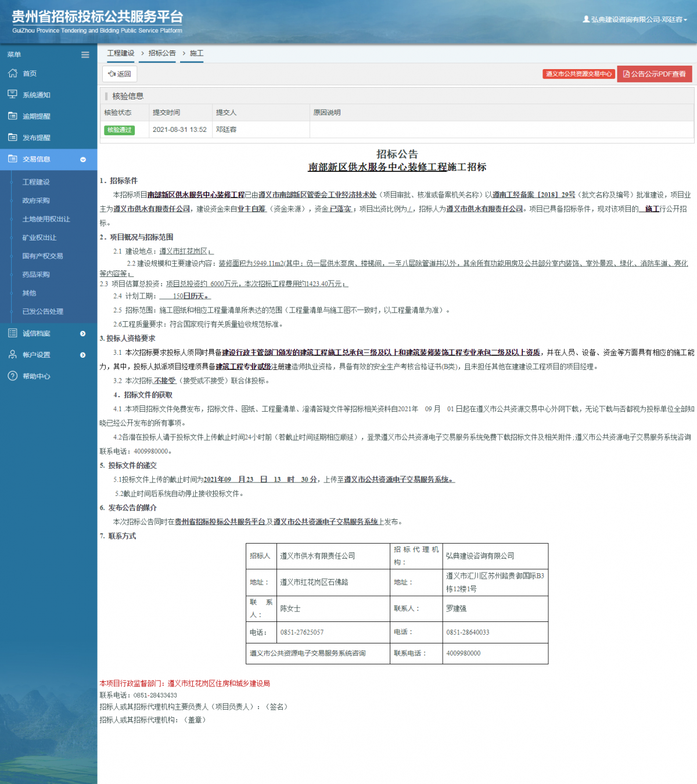697x784 pixels.
Task: Click the 逾期提醒 folder icon
Action: pyautogui.click(x=12, y=116)
